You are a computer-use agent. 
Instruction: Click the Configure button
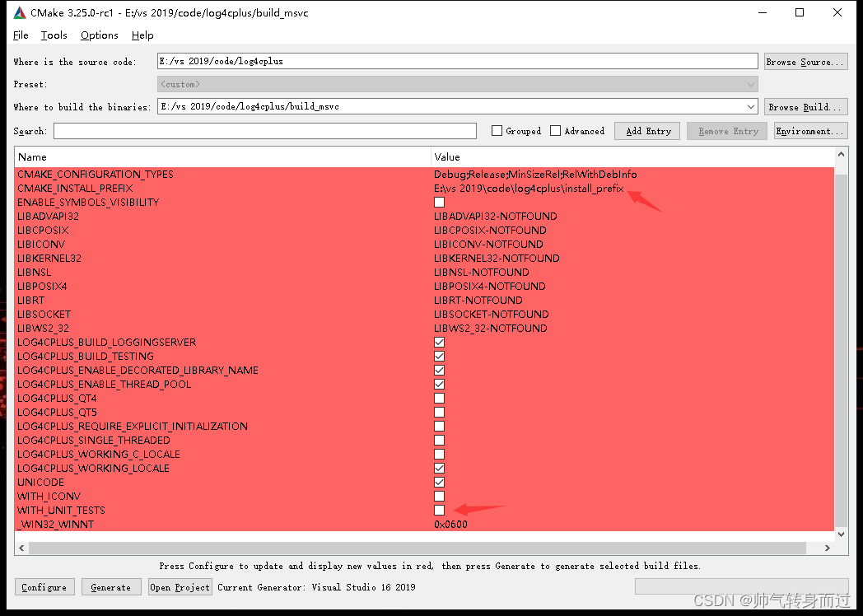[x=44, y=587]
